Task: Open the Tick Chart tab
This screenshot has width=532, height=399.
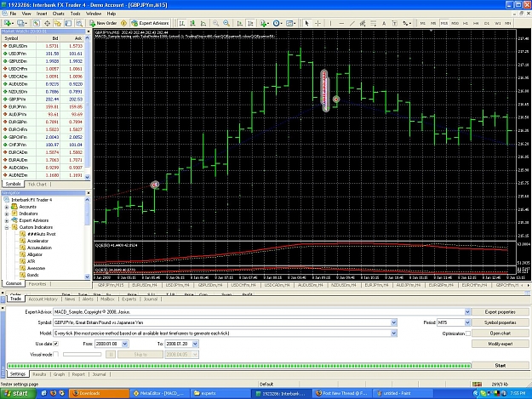Action: click(x=37, y=185)
